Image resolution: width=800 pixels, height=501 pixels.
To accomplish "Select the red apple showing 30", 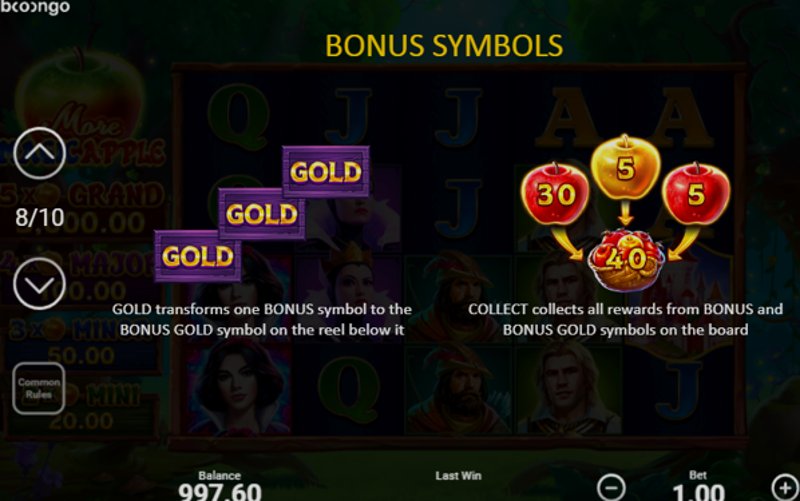I will (x=555, y=194).
